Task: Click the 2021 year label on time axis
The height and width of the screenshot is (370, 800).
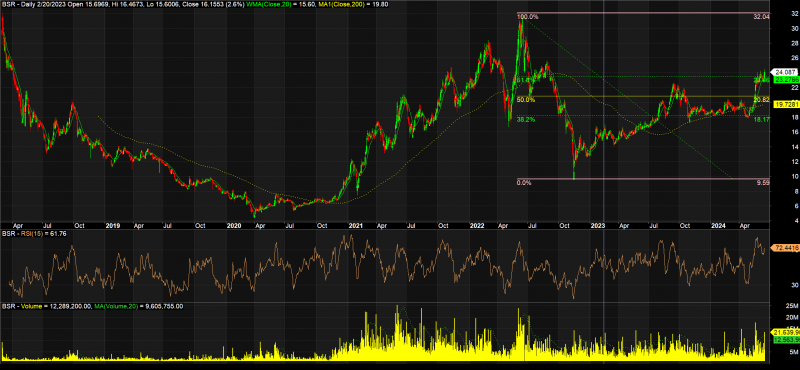Action: [x=355, y=225]
